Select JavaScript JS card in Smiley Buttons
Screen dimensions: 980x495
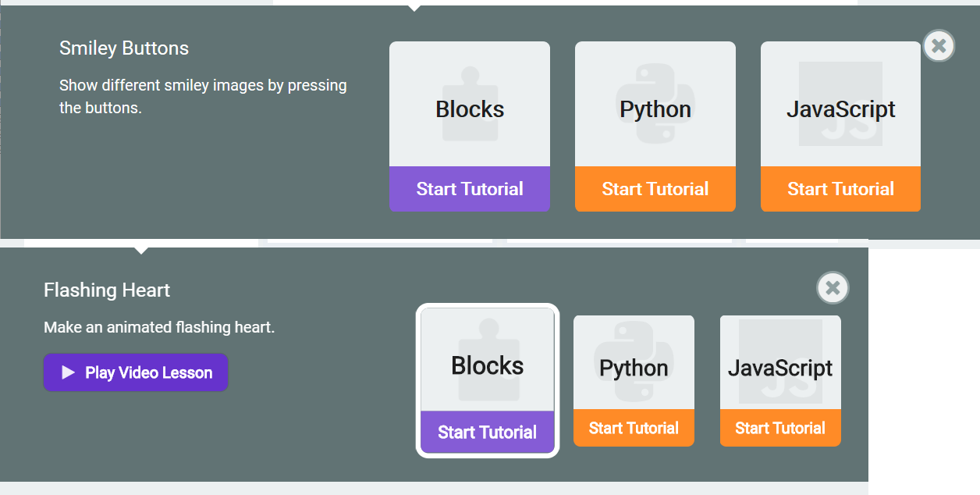840,104
